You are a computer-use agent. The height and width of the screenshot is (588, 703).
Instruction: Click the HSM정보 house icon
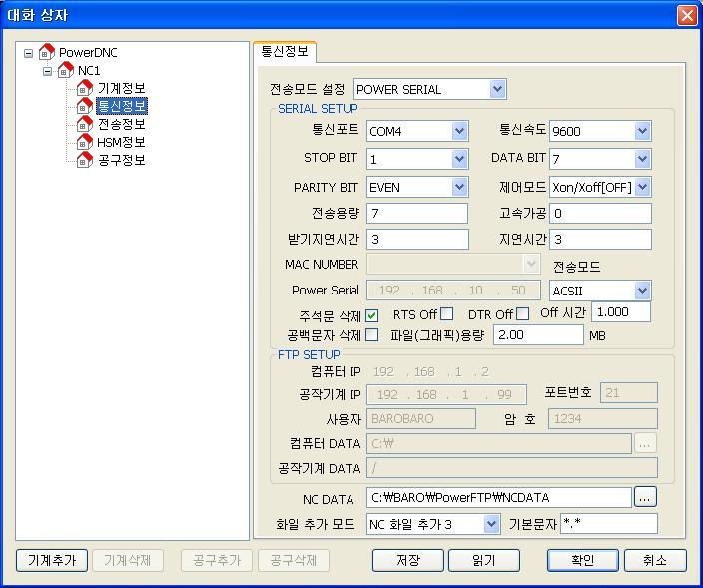click(84, 142)
